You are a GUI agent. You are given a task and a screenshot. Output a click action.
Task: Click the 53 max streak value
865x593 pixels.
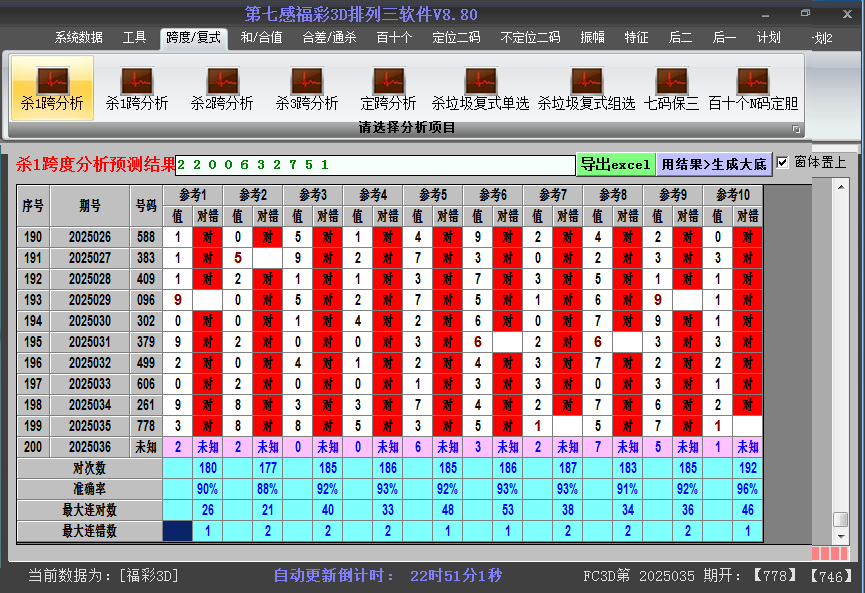tap(508, 510)
